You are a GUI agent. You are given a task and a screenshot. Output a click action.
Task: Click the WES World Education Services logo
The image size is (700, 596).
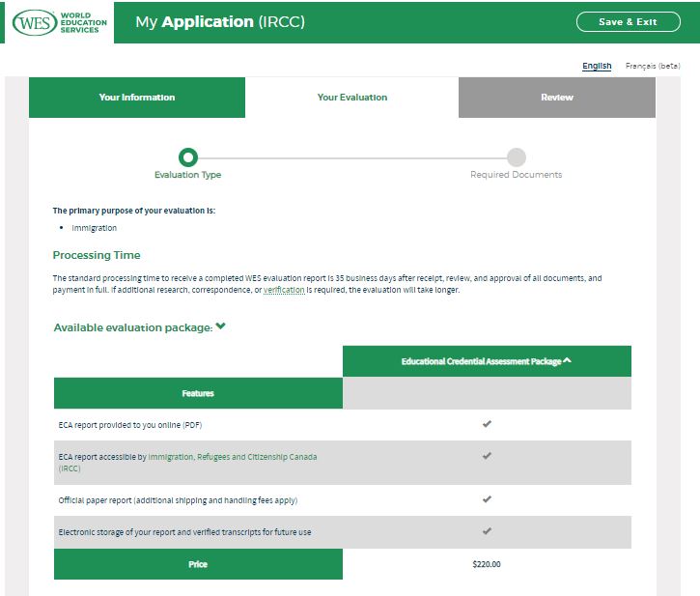click(59, 22)
